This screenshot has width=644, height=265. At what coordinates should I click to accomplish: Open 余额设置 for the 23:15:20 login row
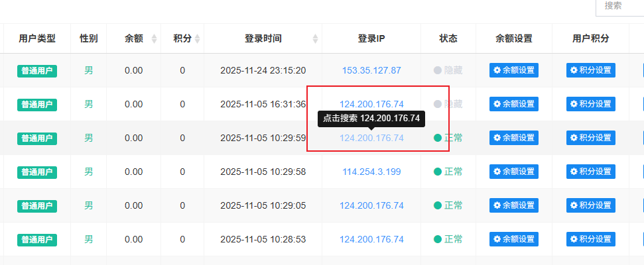click(514, 70)
